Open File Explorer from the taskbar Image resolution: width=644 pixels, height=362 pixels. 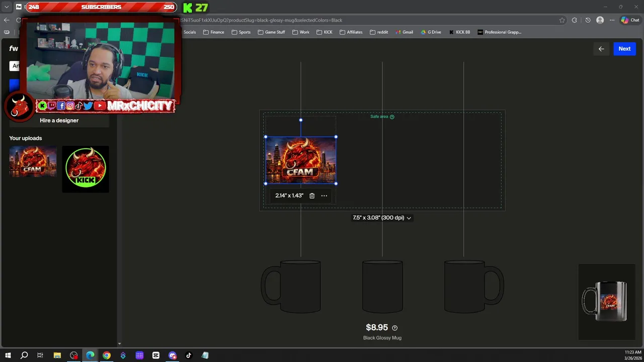[57, 355]
